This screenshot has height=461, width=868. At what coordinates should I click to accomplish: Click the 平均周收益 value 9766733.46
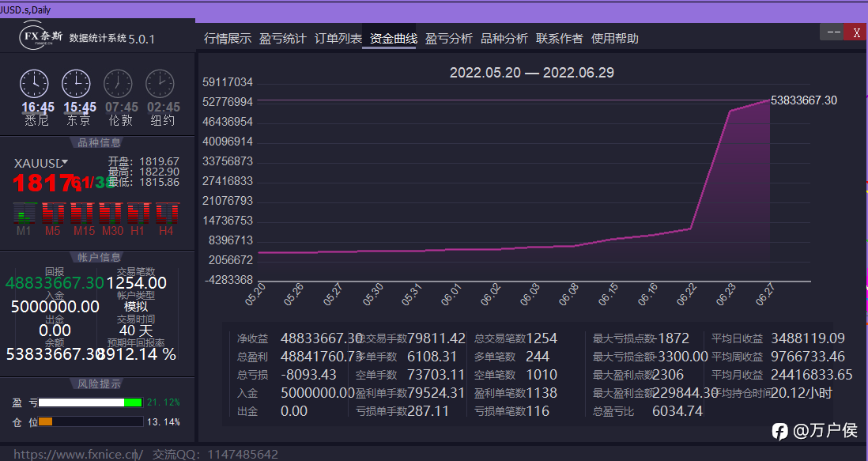coord(808,357)
